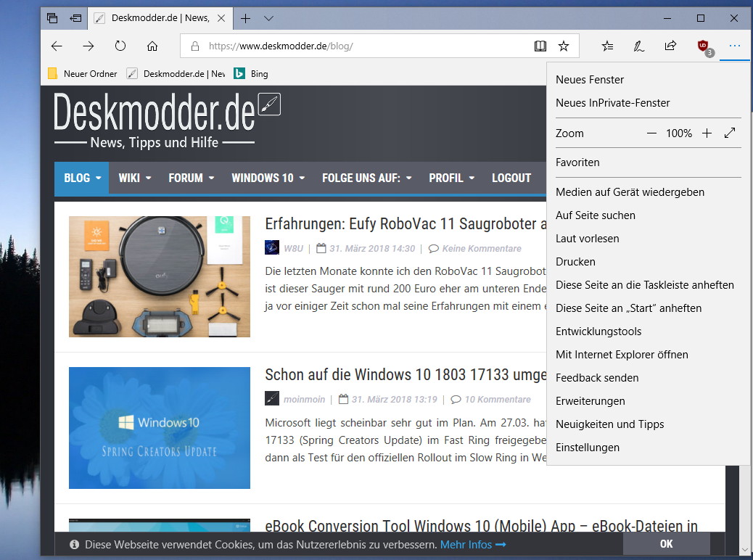Show tab previews chevron
The width and height of the screenshot is (753, 560).
click(268, 18)
